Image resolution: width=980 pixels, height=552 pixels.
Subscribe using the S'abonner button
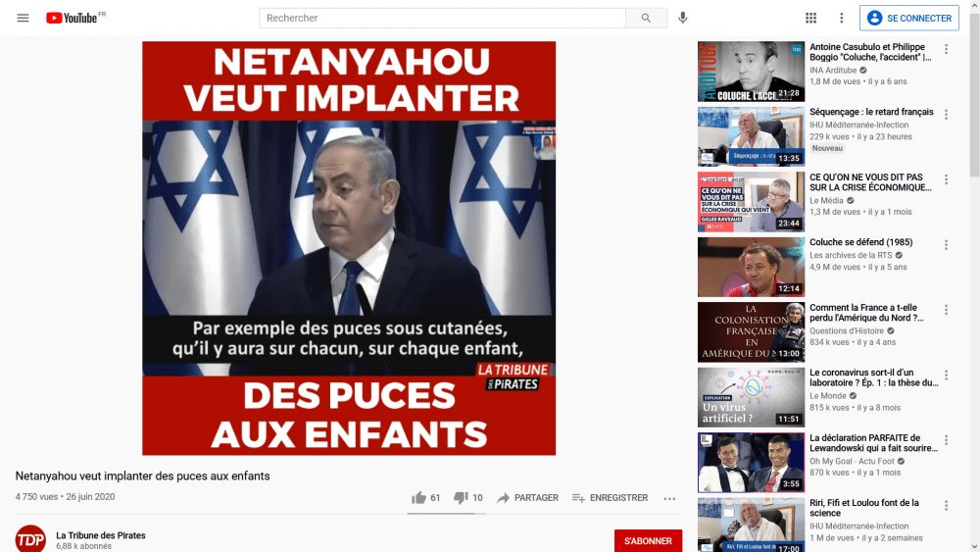(x=648, y=541)
